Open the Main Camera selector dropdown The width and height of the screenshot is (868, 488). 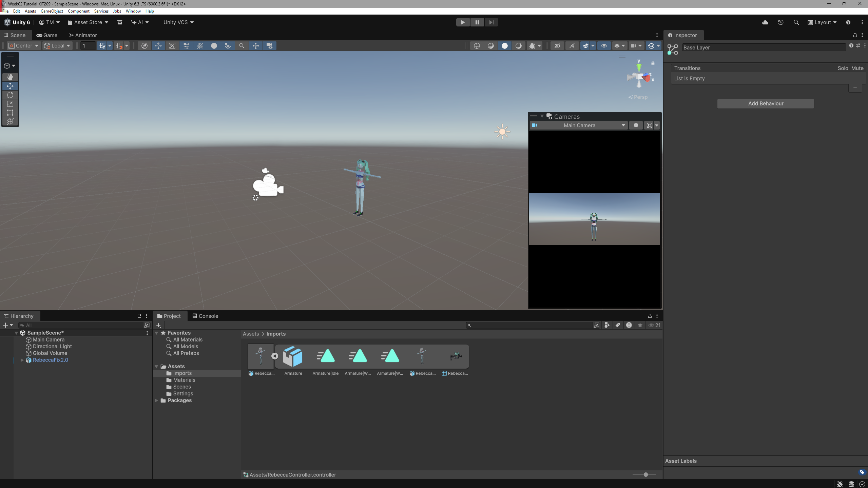click(579, 125)
